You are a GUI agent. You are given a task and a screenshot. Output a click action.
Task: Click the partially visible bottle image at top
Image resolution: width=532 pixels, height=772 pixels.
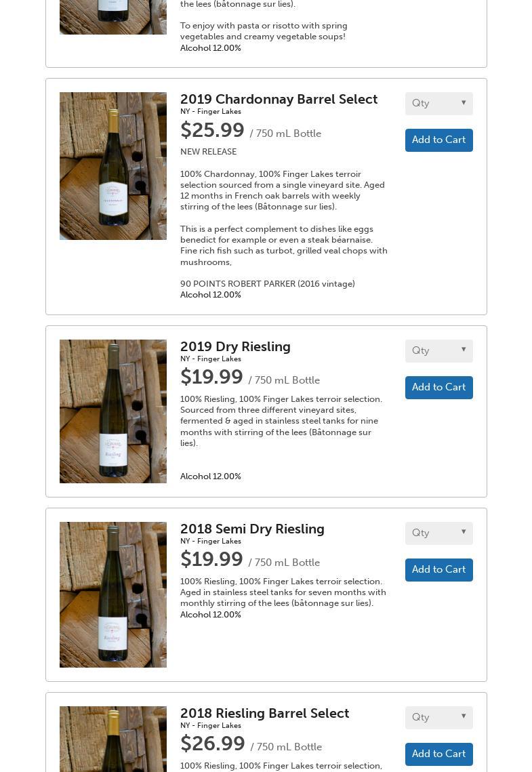click(x=113, y=17)
